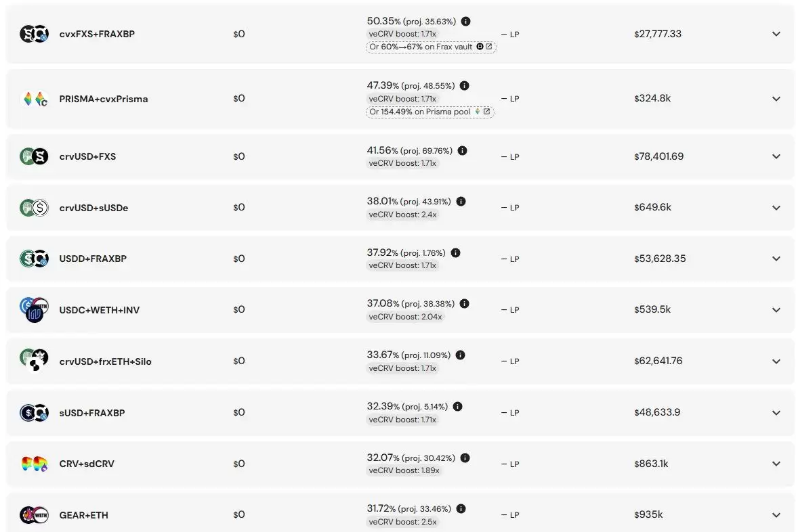Expand the cvxFXS+FRAXBP pool row
The image size is (796, 532).
pyautogui.click(x=776, y=34)
